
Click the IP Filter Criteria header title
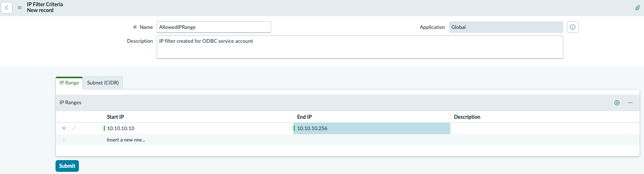(45, 4)
